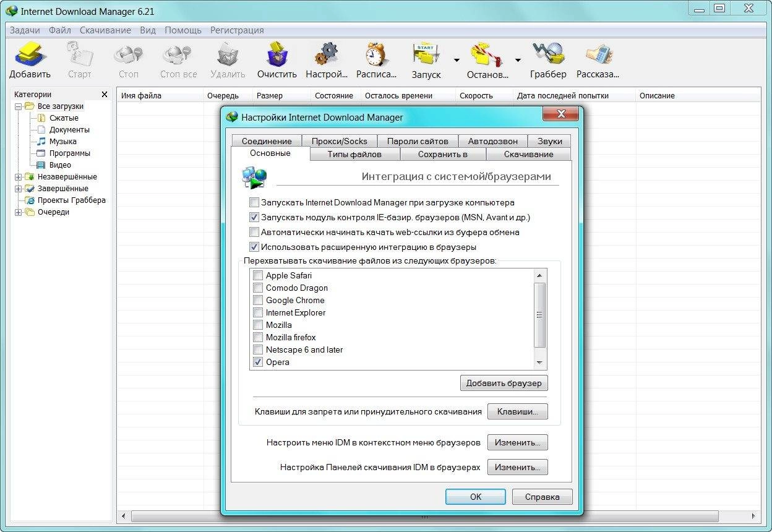Switch to the Пароли сайтов tab
Screen dimensions: 772x532
(418, 141)
